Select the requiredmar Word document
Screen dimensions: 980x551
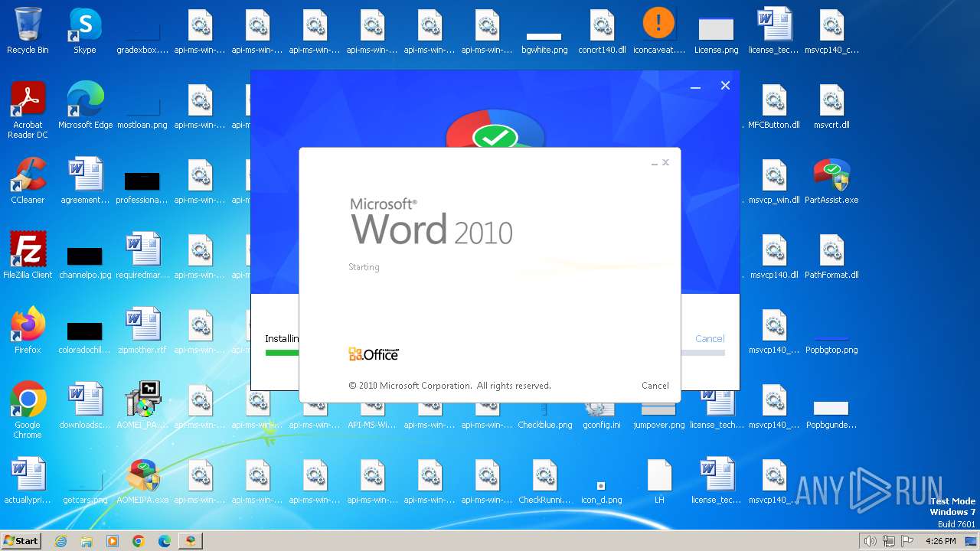coord(142,256)
